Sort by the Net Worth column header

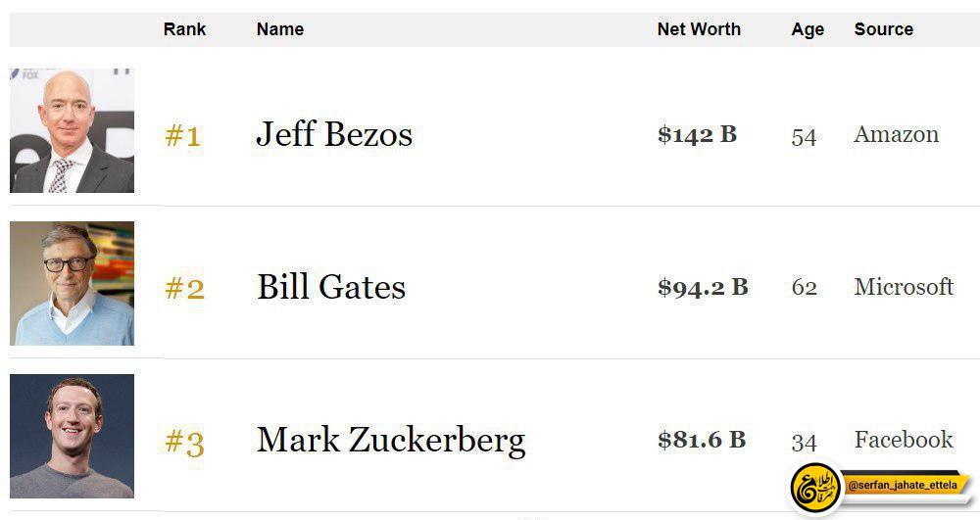click(x=699, y=29)
